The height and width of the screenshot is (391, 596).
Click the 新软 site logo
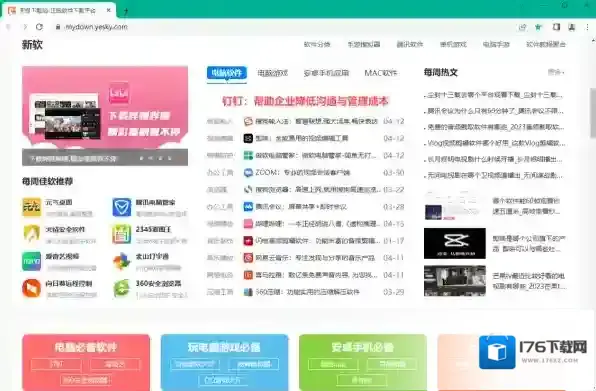32,44
